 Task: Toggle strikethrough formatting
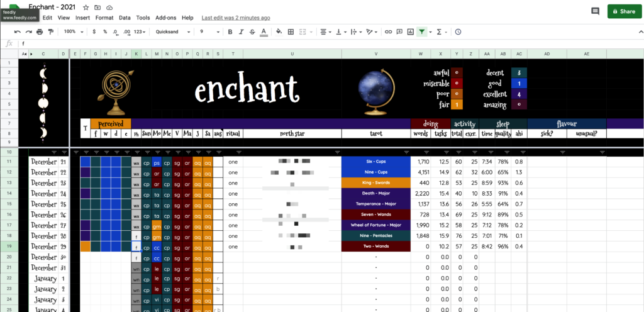click(x=252, y=31)
